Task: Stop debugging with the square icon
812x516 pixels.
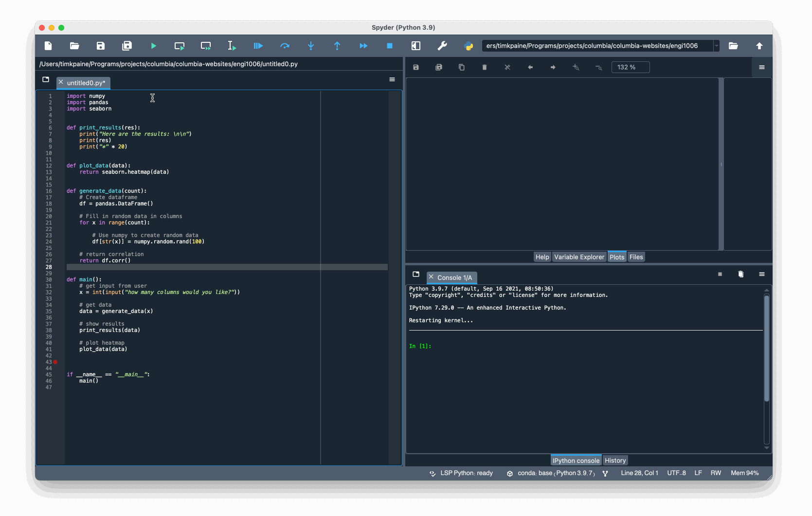Action: coord(390,46)
